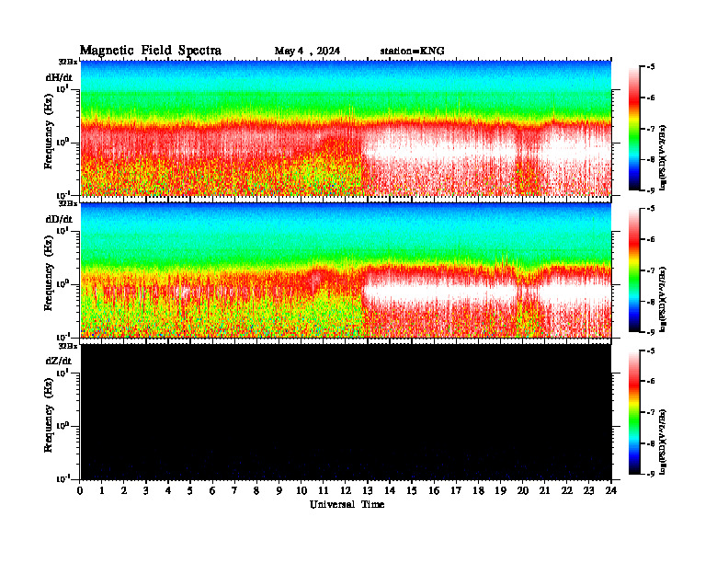The width and height of the screenshot is (728, 563).
Task: Click the -7 value on dD/dt color scale
Action: (651, 270)
